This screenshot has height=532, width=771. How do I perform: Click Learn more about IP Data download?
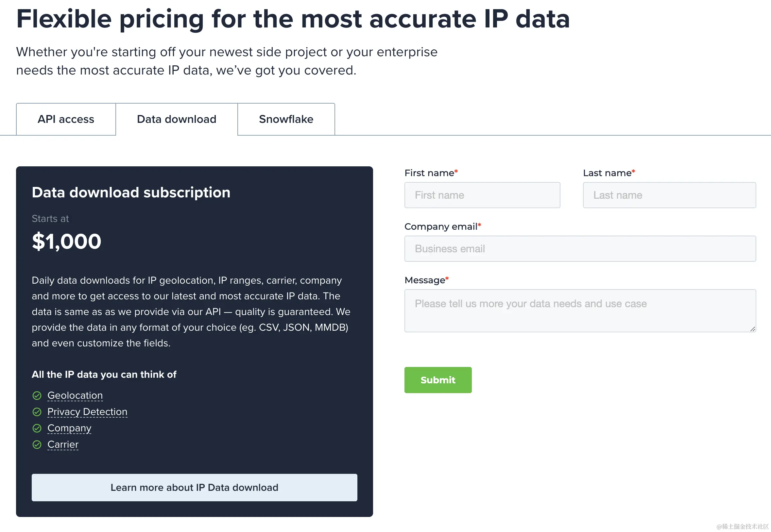tap(194, 487)
